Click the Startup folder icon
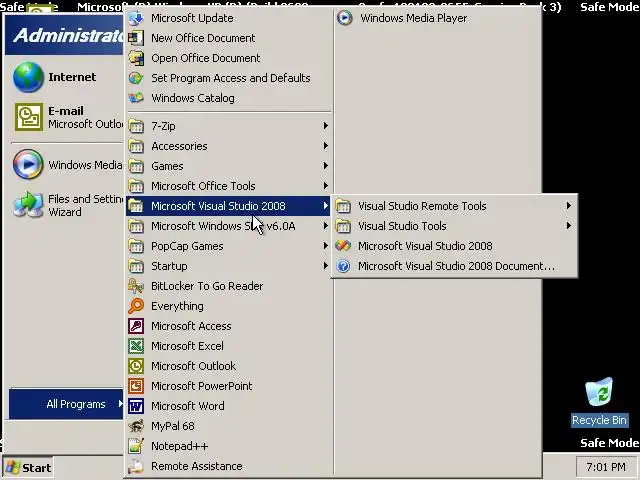This screenshot has width=640, height=480. 136,266
